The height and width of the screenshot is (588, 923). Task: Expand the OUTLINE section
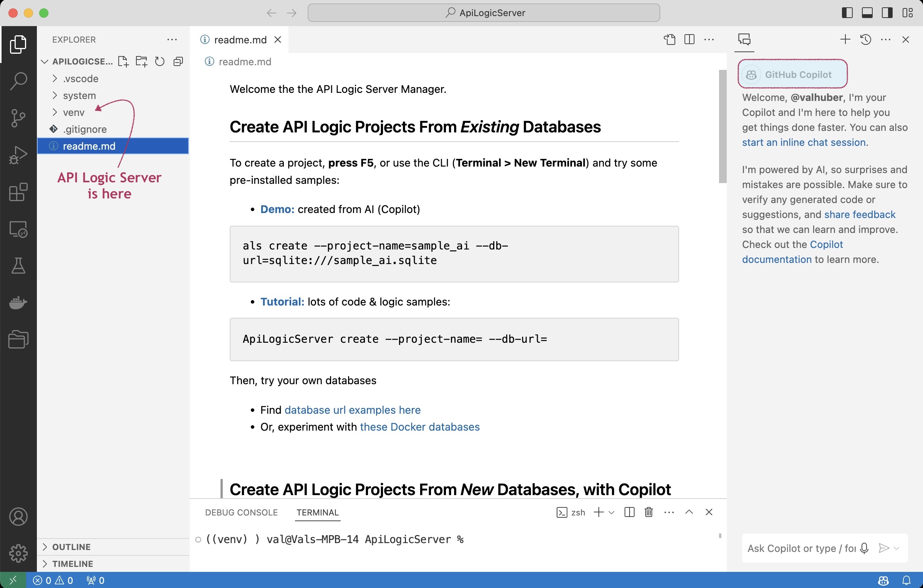71,547
